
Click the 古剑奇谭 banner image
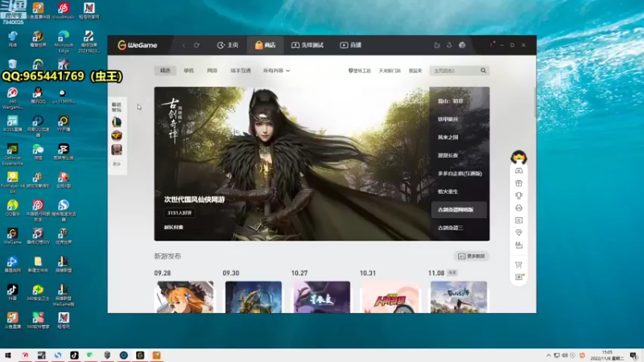(x=291, y=164)
